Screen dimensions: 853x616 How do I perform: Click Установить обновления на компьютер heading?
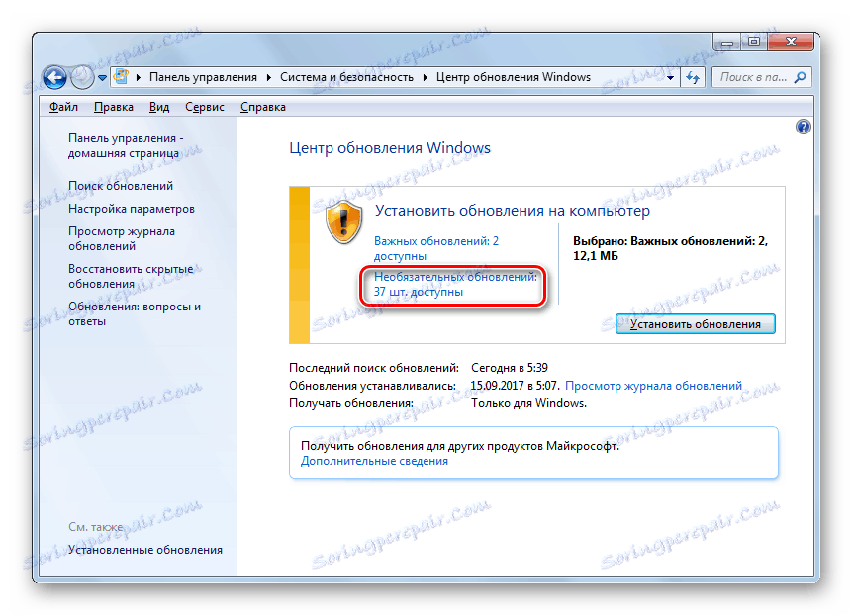(x=512, y=211)
